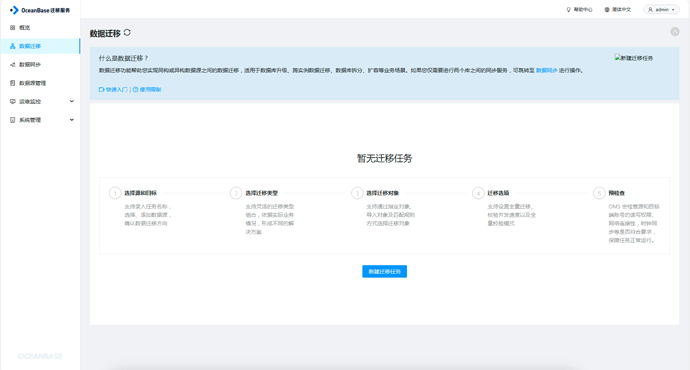Open the 概览 grid icon in the sidebar
The width and height of the screenshot is (690, 370).
[x=12, y=27]
